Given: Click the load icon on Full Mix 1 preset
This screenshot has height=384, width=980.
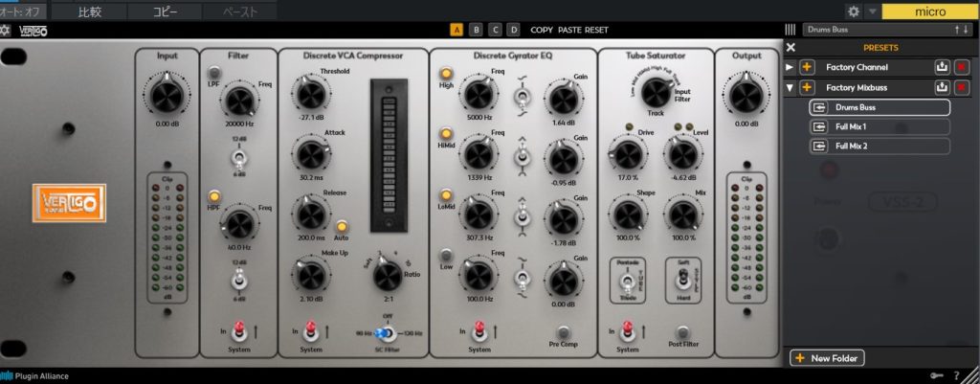Looking at the screenshot, I should pyautogui.click(x=819, y=127).
